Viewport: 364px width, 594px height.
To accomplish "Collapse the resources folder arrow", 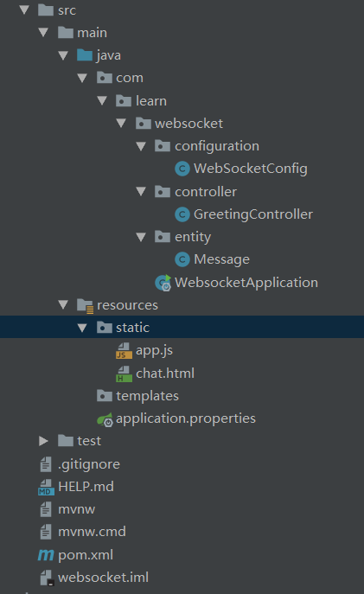I will [x=63, y=304].
